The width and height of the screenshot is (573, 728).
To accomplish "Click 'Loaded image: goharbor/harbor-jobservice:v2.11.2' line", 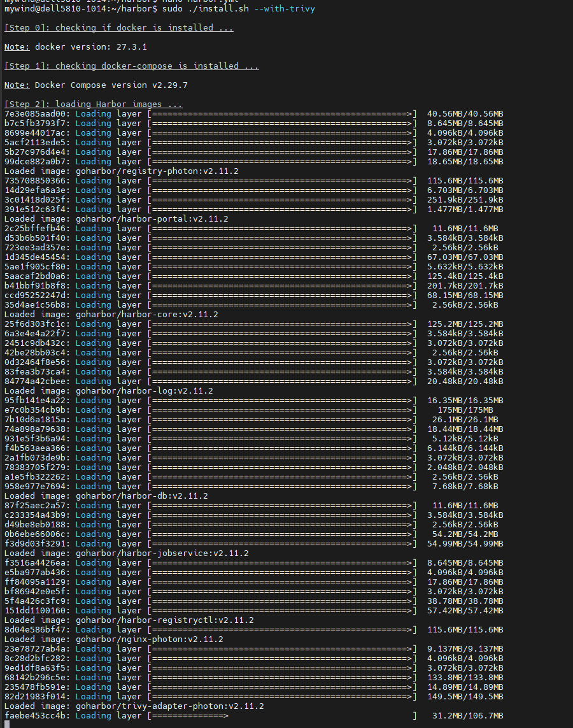I will (127, 553).
